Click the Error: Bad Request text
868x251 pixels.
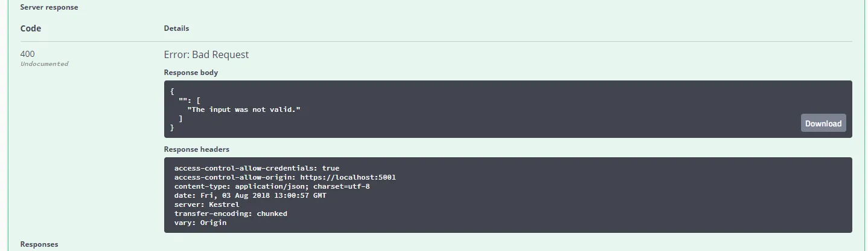pyautogui.click(x=206, y=54)
